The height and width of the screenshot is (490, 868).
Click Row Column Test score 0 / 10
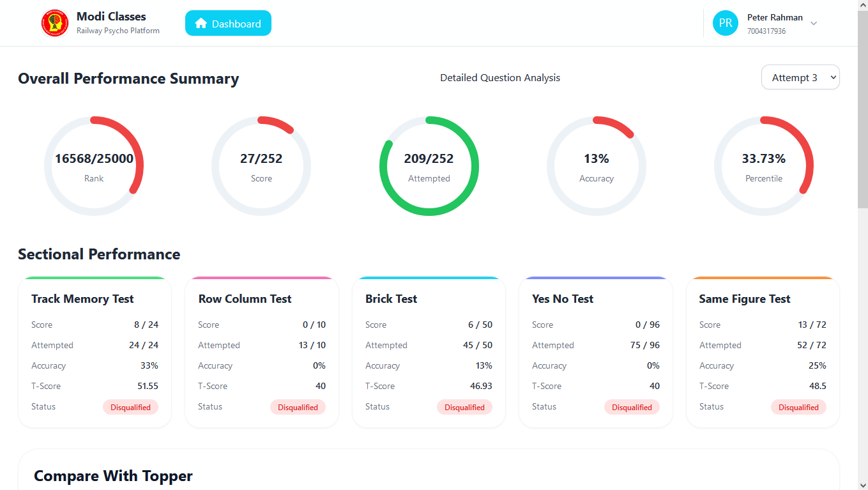point(314,325)
